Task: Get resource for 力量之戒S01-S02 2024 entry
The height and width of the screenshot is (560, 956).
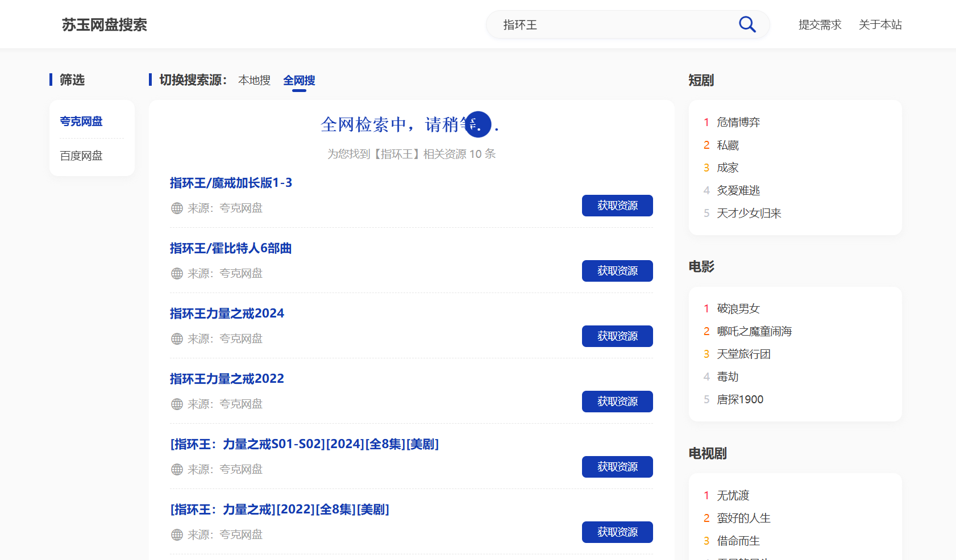Action: coord(617,467)
